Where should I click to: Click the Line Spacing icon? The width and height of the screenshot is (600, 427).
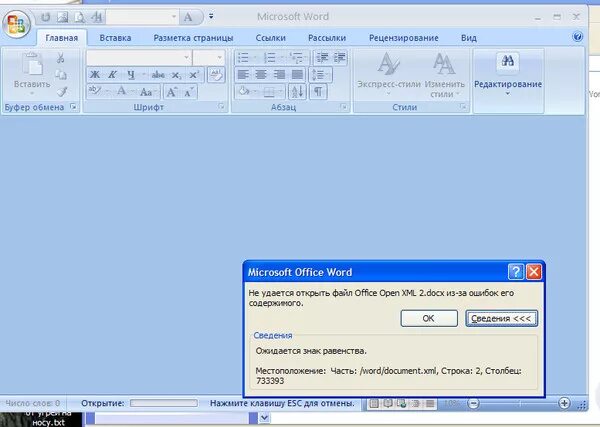click(x=318, y=75)
